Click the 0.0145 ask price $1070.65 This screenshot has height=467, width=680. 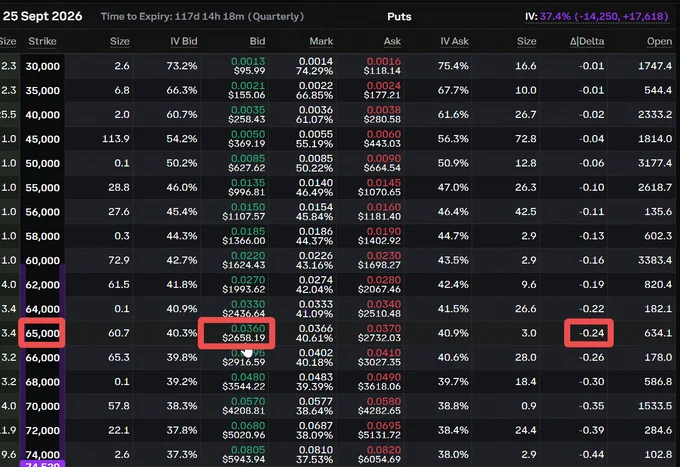point(379,187)
